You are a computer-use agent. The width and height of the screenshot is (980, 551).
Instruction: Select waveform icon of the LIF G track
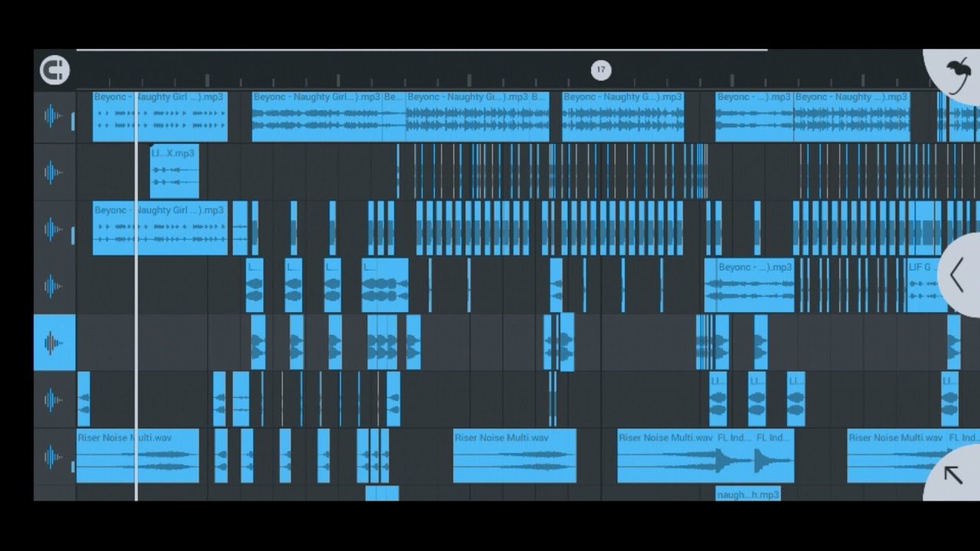54,286
